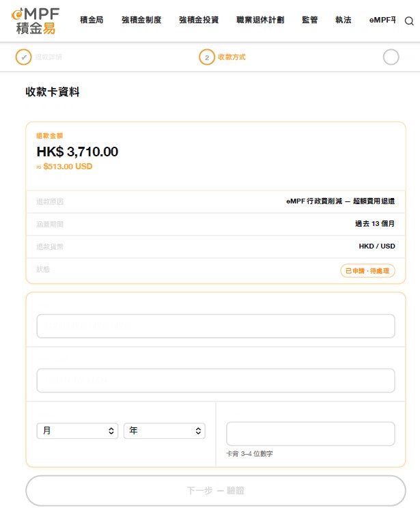Select the ≈ $513.00 USD amount

point(64,167)
